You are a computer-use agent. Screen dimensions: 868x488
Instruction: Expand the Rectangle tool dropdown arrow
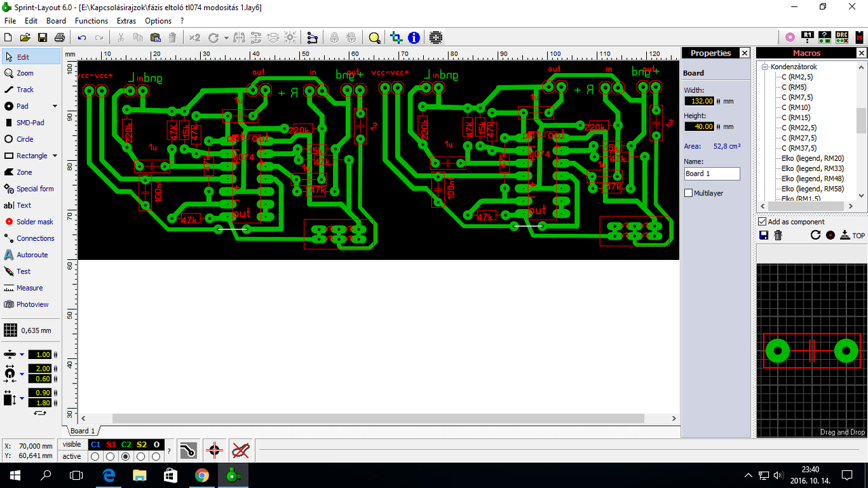pos(55,155)
